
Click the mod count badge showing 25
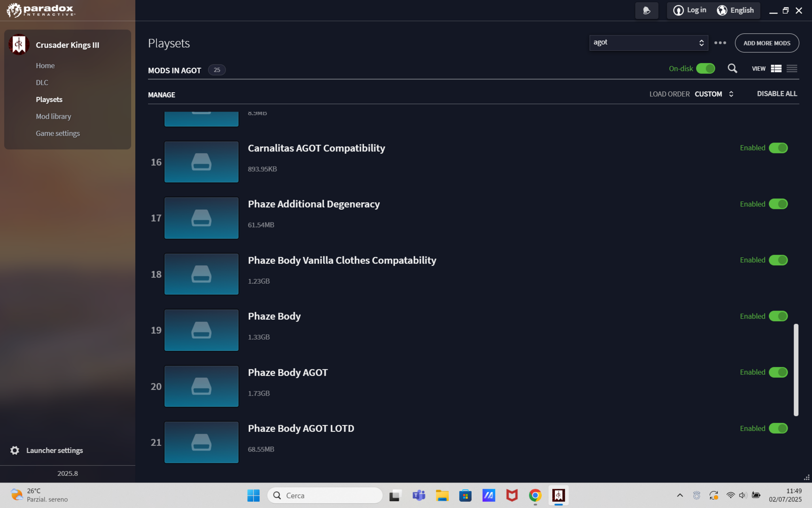217,70
